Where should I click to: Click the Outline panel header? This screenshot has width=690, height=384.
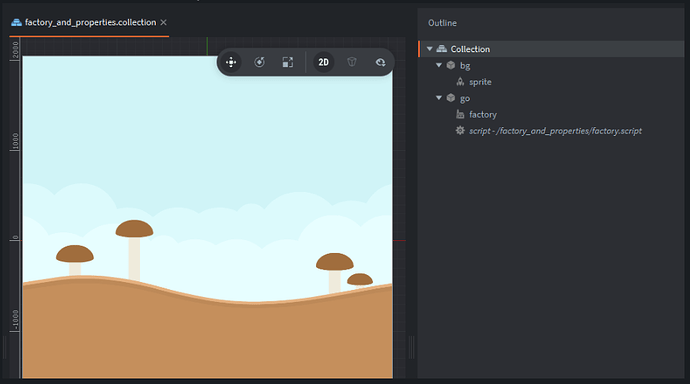coord(442,23)
